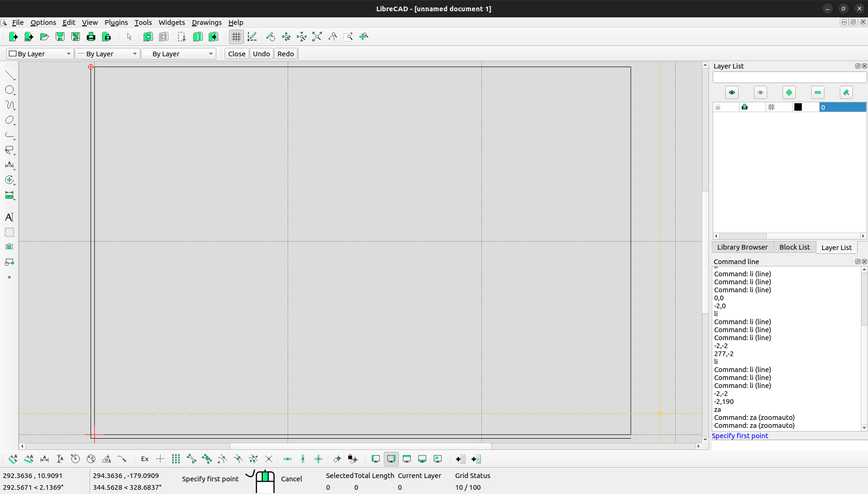868x494 pixels.
Task: Save the drawing with the Save icon
Action: tap(60, 37)
